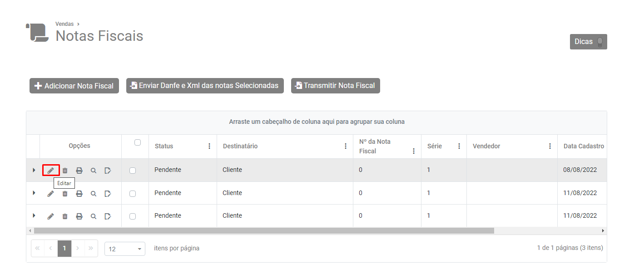The image size is (644, 264).
Task: Expand the first invoice row details
Action: coord(34,170)
